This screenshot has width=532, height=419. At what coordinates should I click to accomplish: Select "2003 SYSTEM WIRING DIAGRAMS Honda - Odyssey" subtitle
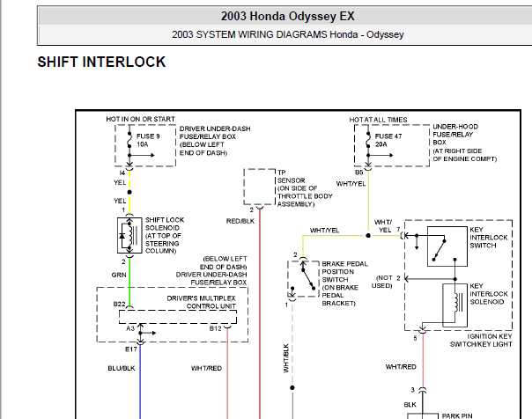[x=288, y=34]
